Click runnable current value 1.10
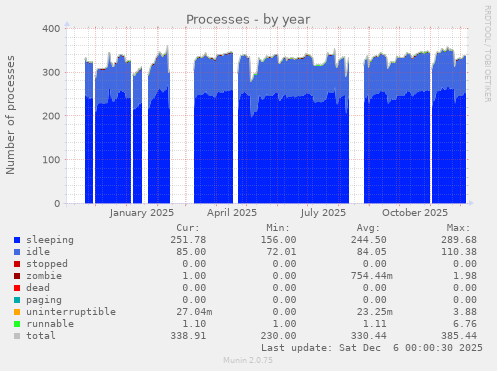Viewport: 497px width, 371px height. coord(194,324)
